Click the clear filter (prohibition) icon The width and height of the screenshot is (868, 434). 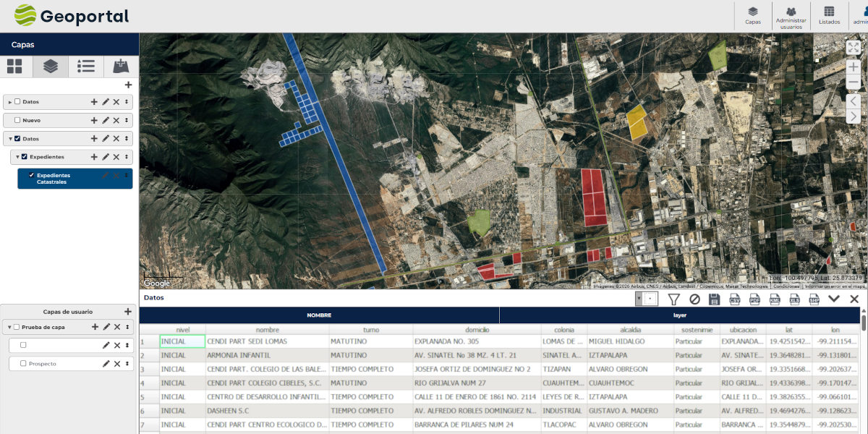tap(695, 298)
